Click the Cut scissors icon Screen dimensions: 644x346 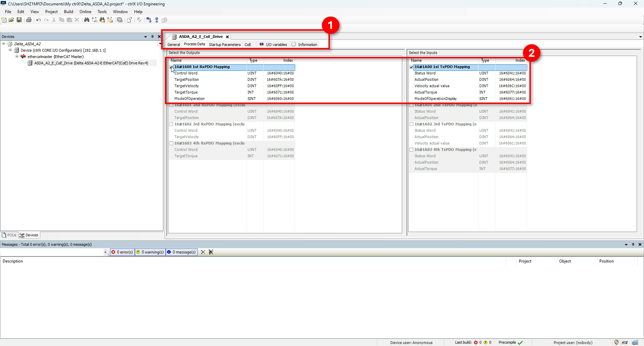(54, 20)
